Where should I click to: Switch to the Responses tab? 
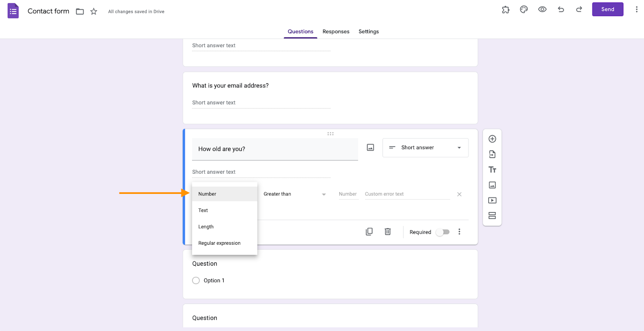(336, 31)
